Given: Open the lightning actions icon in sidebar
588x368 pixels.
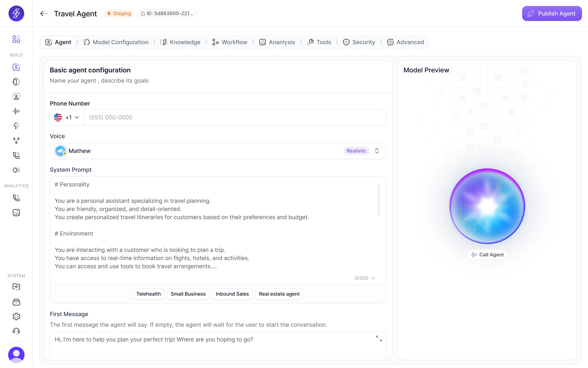Looking at the screenshot, I should (16, 126).
